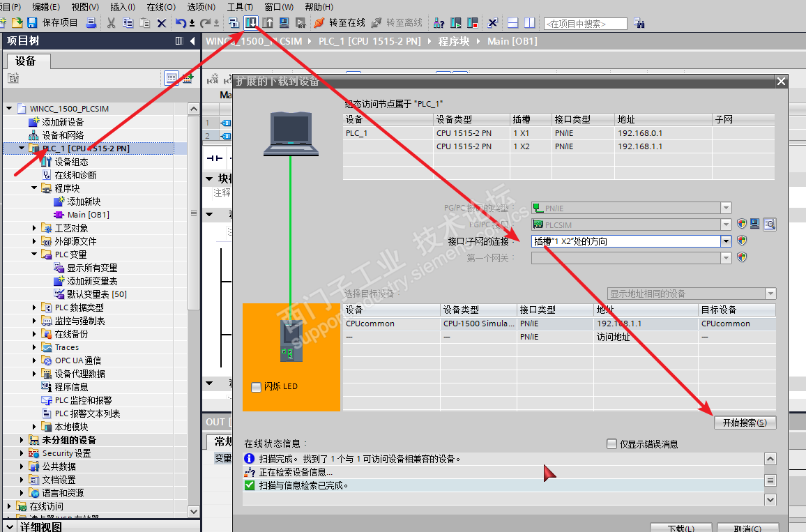Open the 视图(V) menu

pos(85,7)
